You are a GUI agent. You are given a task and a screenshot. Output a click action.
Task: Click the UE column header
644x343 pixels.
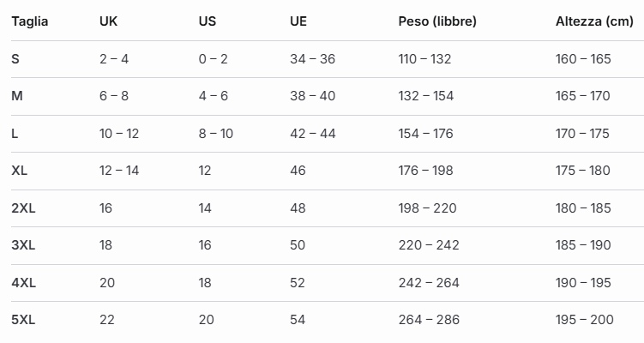[x=298, y=21]
